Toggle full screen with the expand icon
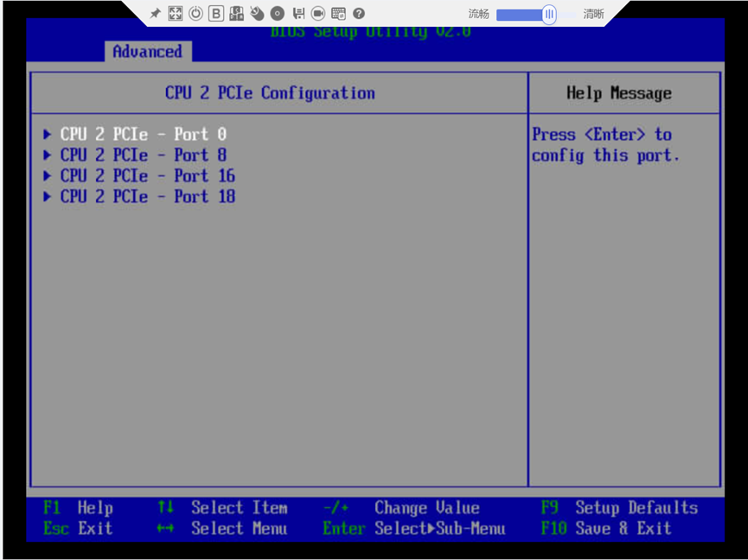The image size is (748, 560). (x=175, y=13)
